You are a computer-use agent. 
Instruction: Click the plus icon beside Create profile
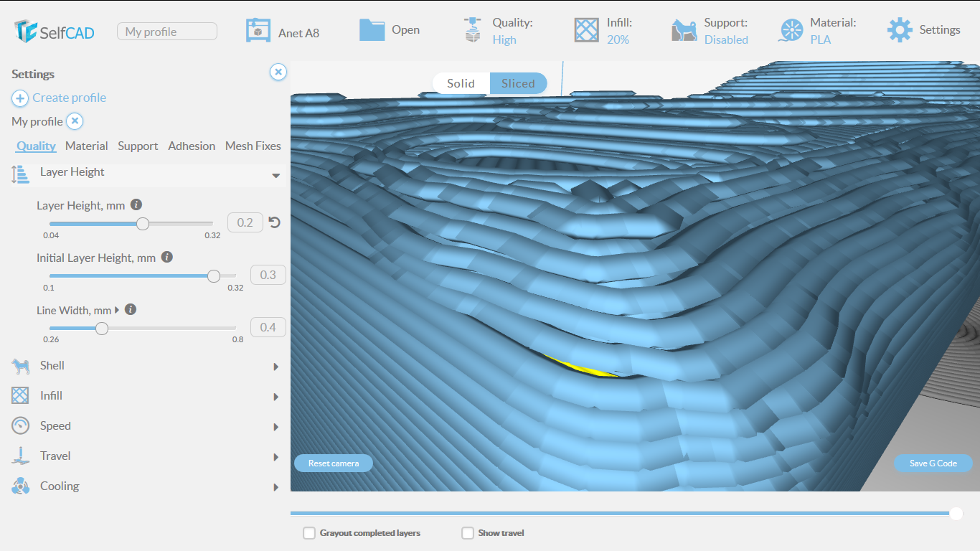pyautogui.click(x=20, y=98)
